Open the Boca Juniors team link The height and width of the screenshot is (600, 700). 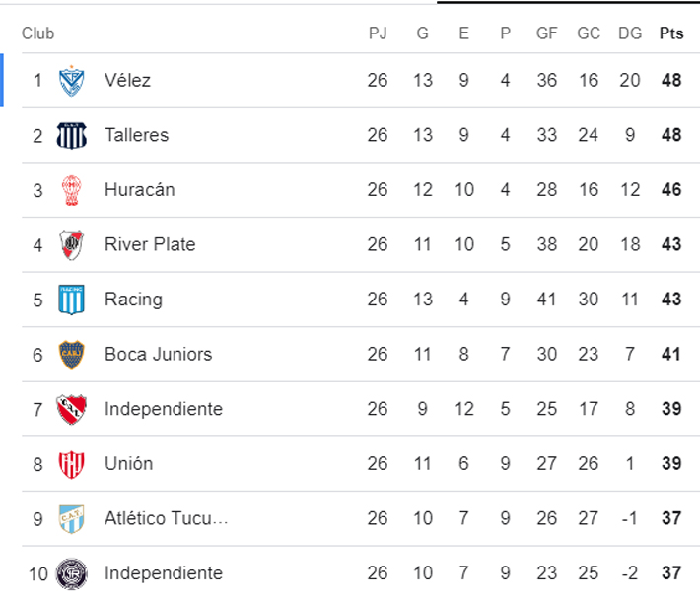point(158,354)
